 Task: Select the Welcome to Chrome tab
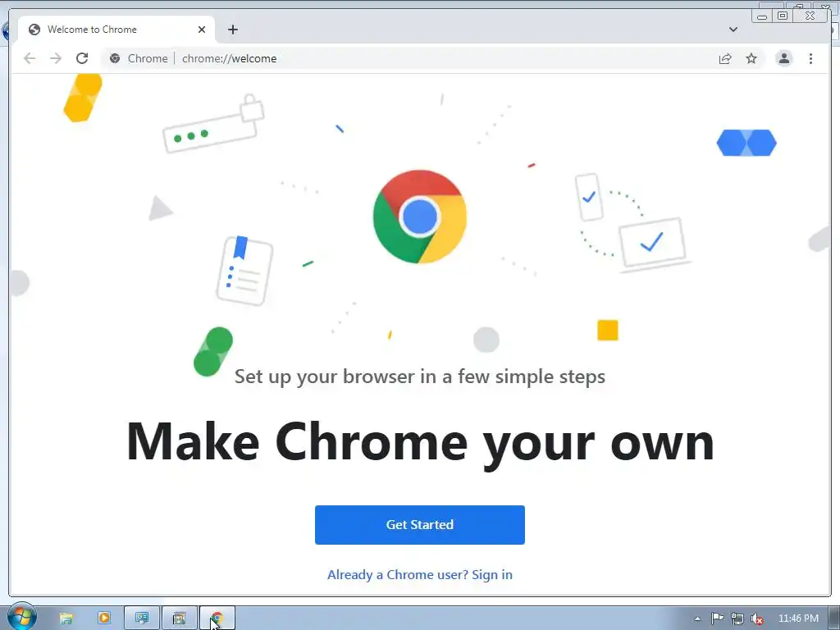pos(116,30)
